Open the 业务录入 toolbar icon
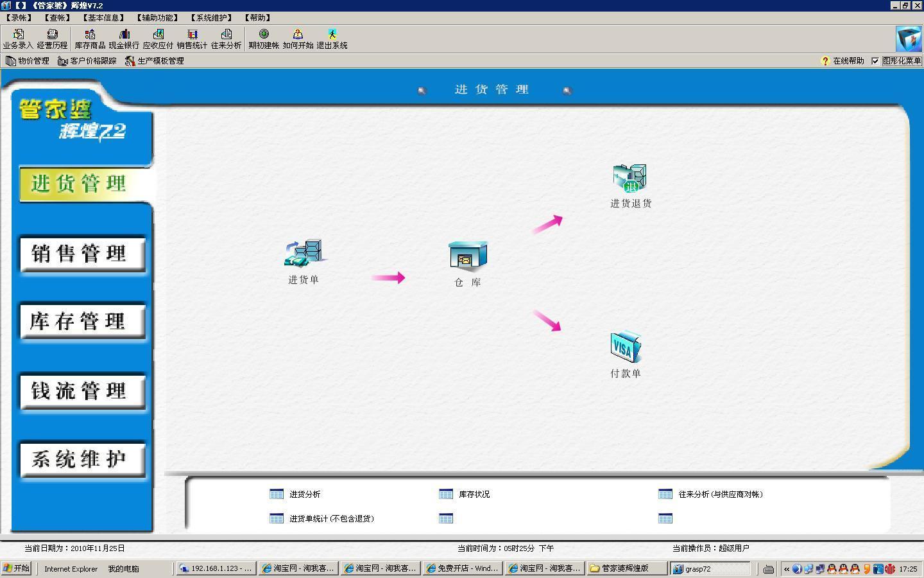This screenshot has height=578, width=924. click(18, 38)
